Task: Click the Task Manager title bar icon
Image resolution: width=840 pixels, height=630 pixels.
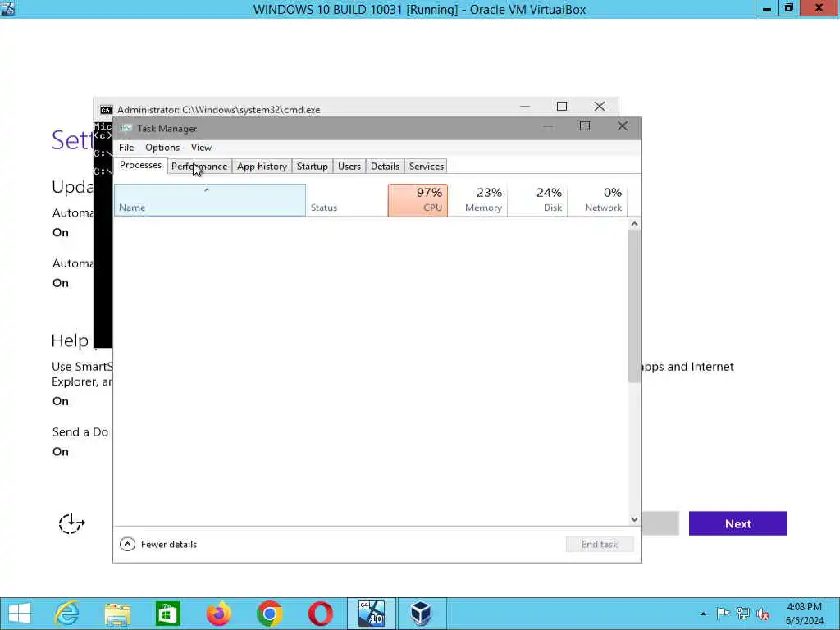Action: (x=126, y=128)
